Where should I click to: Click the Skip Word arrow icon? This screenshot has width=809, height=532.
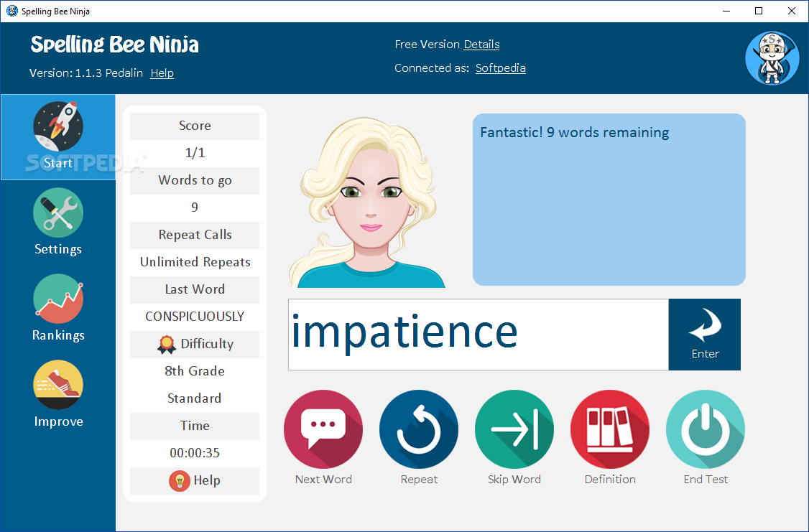coord(514,429)
